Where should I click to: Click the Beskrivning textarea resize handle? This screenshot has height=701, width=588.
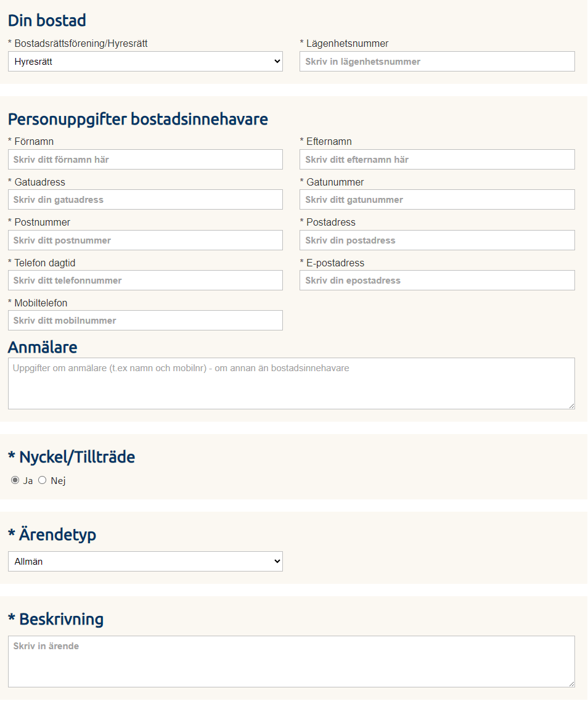571,683
